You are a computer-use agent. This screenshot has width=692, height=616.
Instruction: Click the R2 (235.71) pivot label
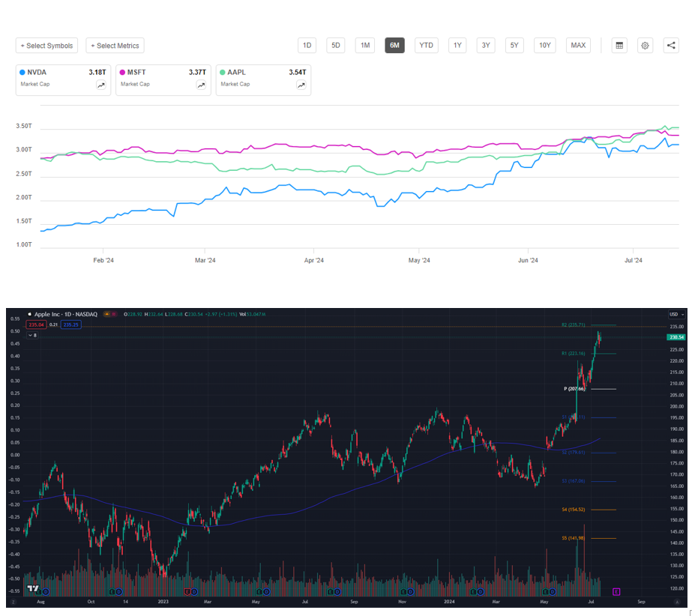[574, 324]
